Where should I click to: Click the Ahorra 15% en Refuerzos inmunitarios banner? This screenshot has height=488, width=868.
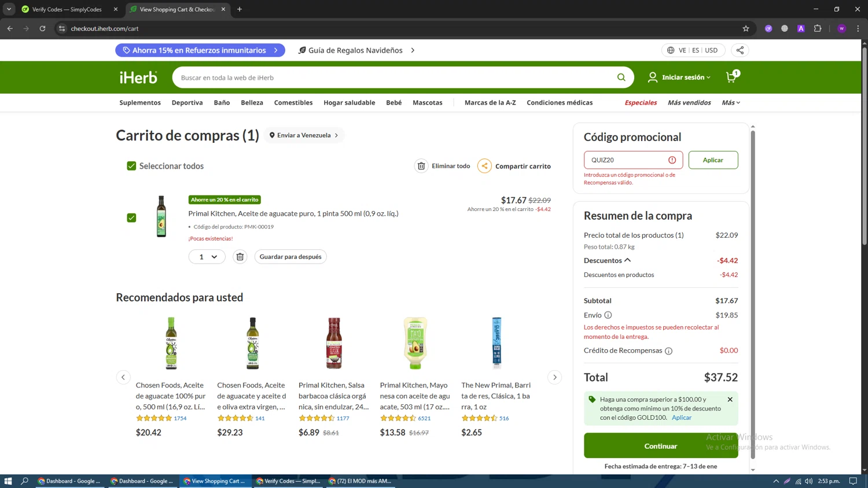[200, 50]
